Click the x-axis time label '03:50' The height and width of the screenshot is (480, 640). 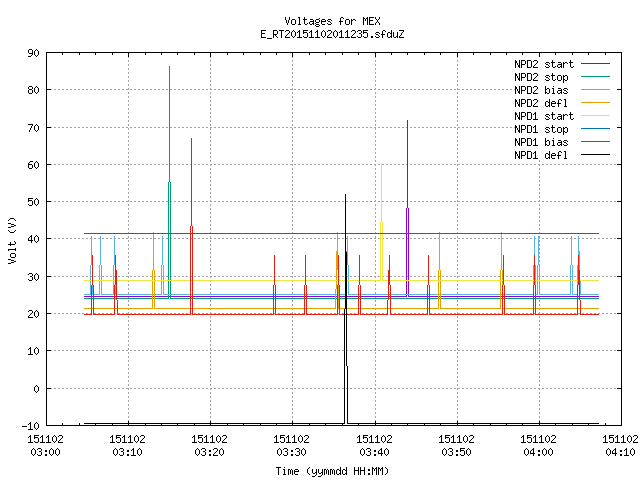[456, 452]
